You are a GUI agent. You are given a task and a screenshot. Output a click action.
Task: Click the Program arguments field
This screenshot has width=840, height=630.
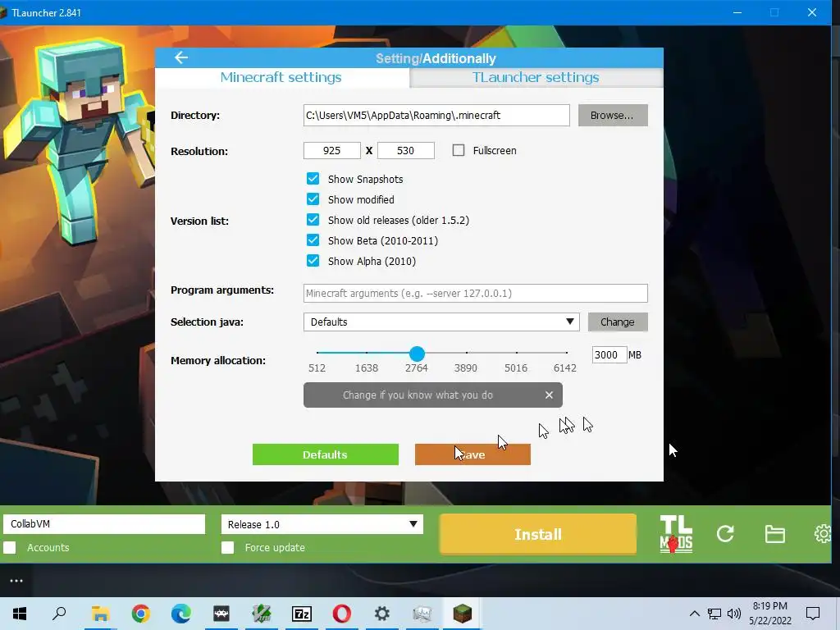click(x=475, y=293)
